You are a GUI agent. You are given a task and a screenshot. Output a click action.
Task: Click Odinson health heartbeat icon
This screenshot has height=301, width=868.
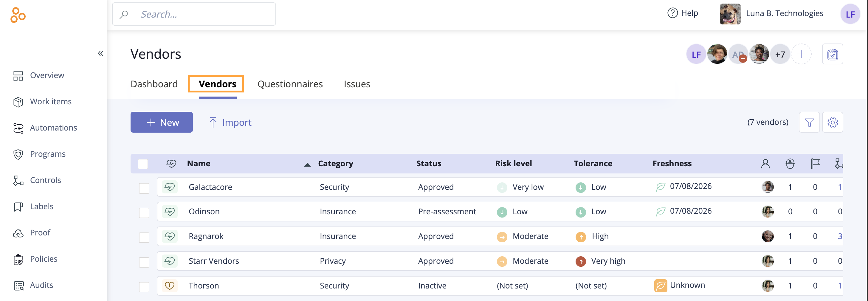pos(170,211)
